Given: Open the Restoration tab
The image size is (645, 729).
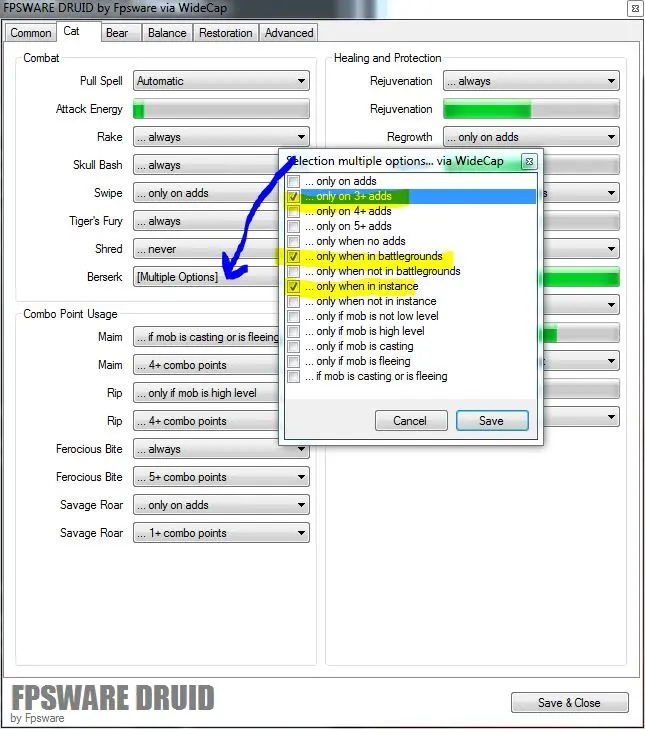Looking at the screenshot, I should pos(225,33).
